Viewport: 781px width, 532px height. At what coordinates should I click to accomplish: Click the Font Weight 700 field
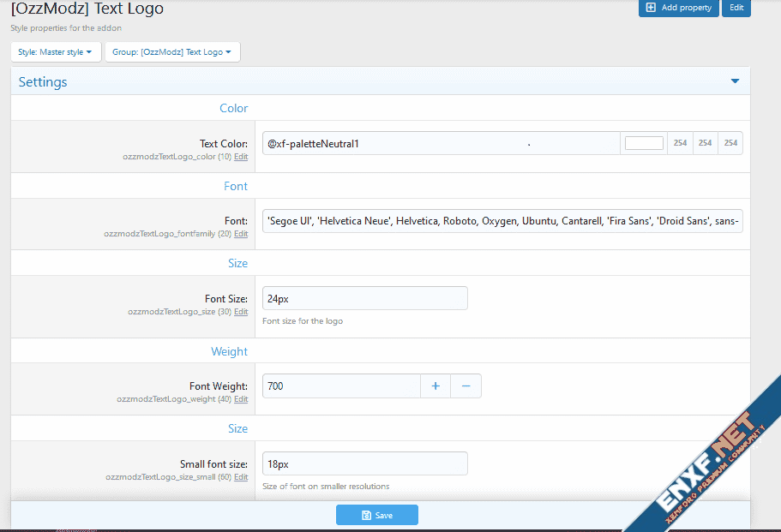click(340, 386)
